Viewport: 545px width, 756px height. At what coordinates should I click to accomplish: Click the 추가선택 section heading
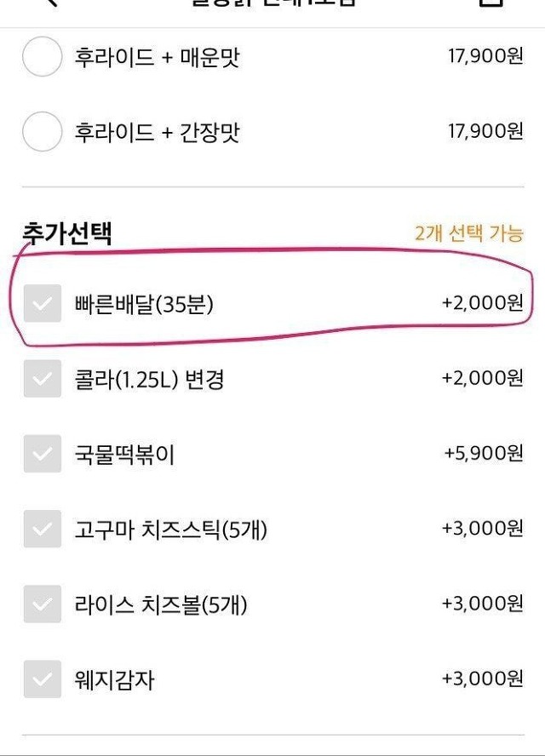tap(67, 232)
